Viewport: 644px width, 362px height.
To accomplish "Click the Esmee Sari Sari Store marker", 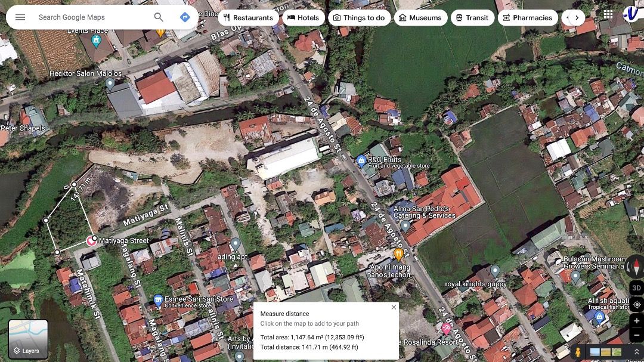I will pyautogui.click(x=157, y=301).
